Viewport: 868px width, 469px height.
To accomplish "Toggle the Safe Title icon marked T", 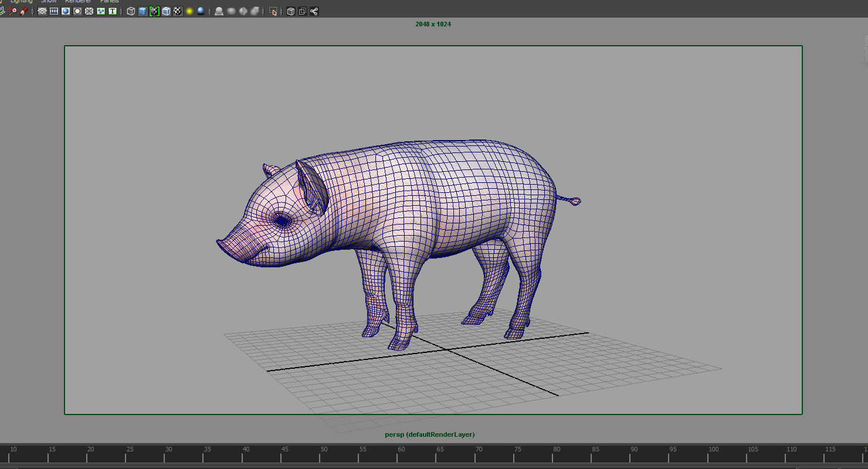I will pyautogui.click(x=113, y=11).
